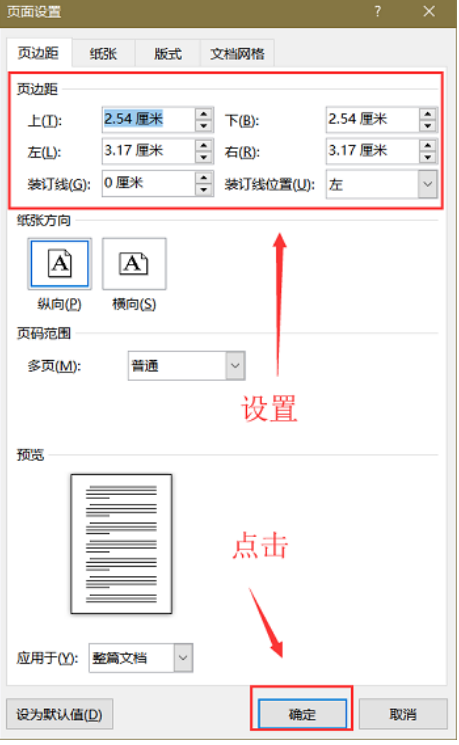Click the 下(B) margin input field
Viewport: 459px width, 745px height.
(373, 119)
